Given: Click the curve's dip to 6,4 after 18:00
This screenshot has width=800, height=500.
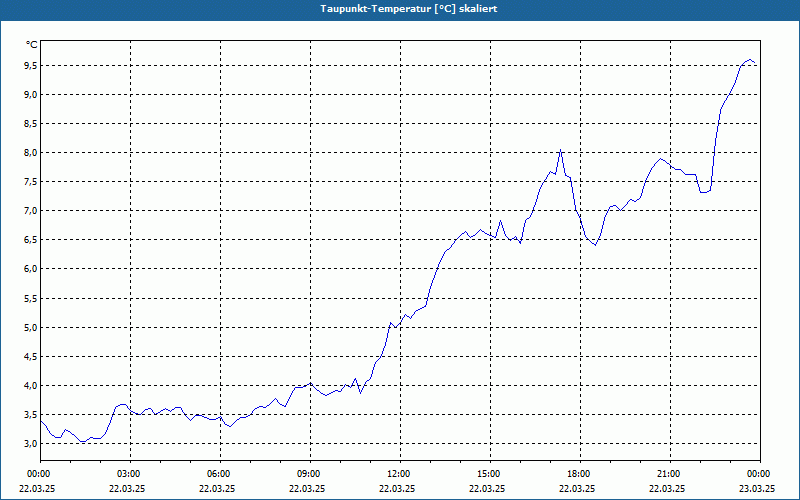Looking at the screenshot, I should [595, 245].
